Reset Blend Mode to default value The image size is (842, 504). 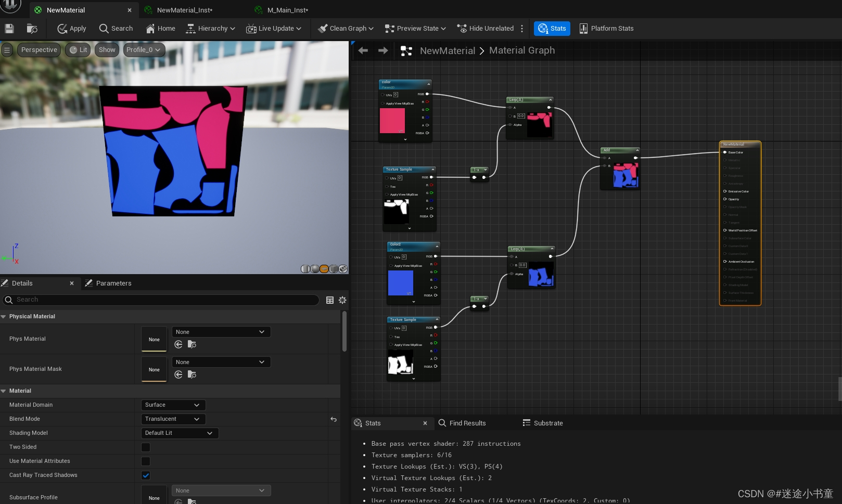click(334, 419)
